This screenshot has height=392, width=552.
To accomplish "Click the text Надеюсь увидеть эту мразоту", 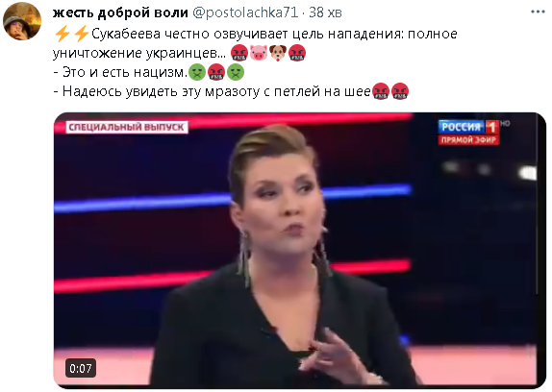I will [x=162, y=91].
